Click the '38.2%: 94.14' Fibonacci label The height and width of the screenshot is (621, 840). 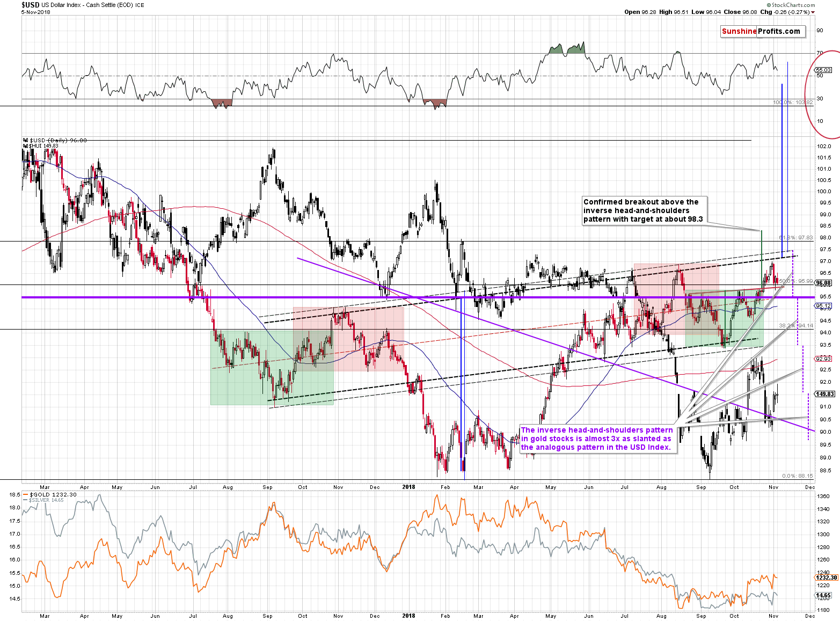tap(796, 325)
